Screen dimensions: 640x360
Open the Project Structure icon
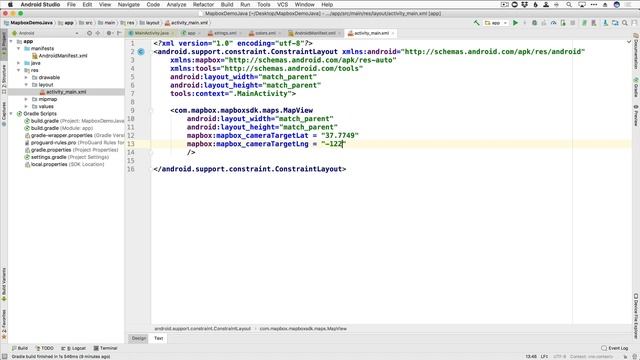[x=615, y=23]
